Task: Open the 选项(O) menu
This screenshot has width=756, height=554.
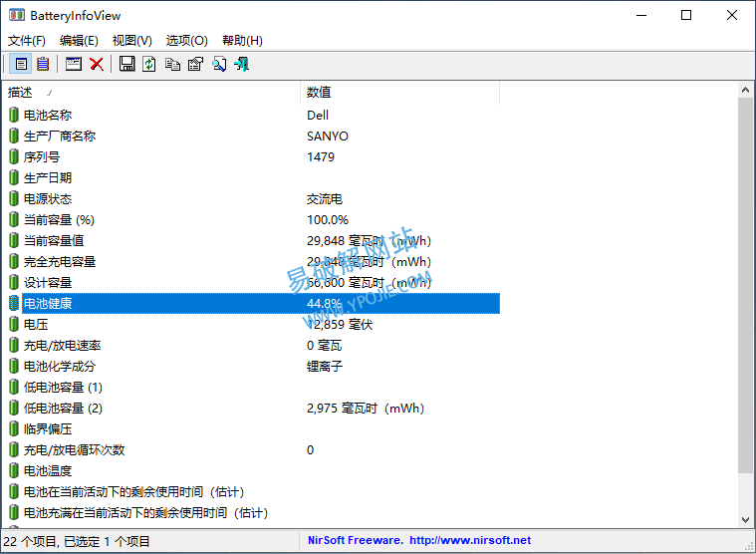Action: tap(186, 40)
